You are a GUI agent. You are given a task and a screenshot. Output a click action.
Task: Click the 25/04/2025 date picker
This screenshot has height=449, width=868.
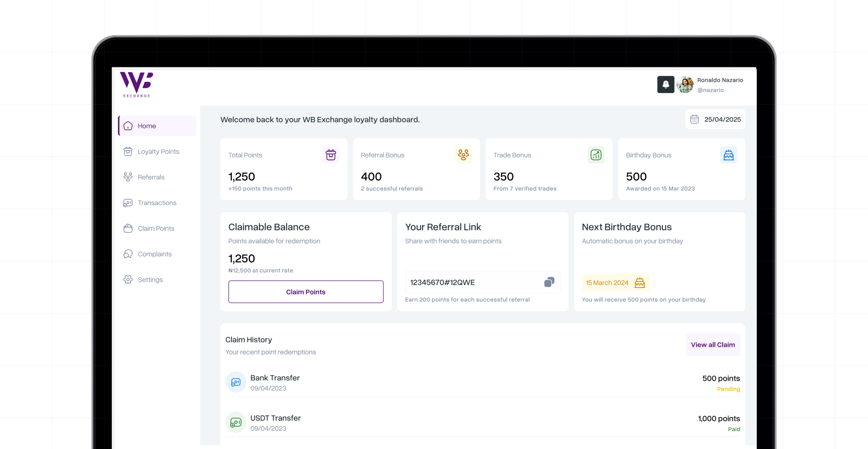tap(715, 119)
